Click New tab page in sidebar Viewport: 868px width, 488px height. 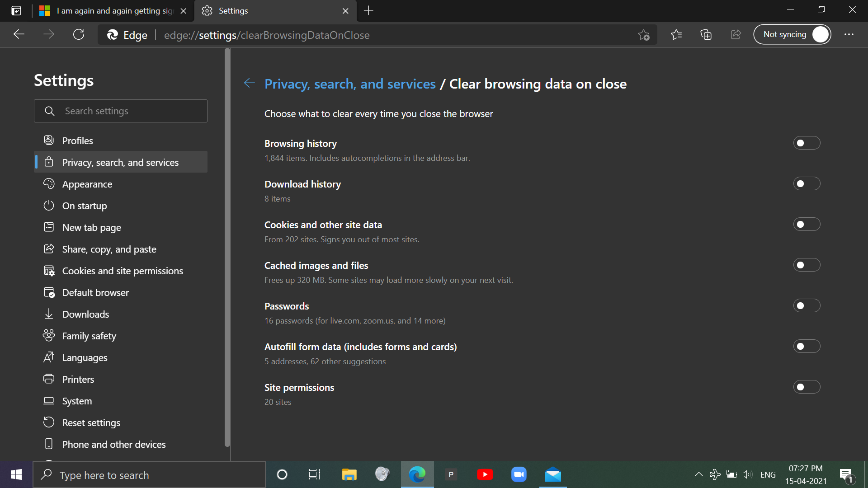[x=91, y=227]
